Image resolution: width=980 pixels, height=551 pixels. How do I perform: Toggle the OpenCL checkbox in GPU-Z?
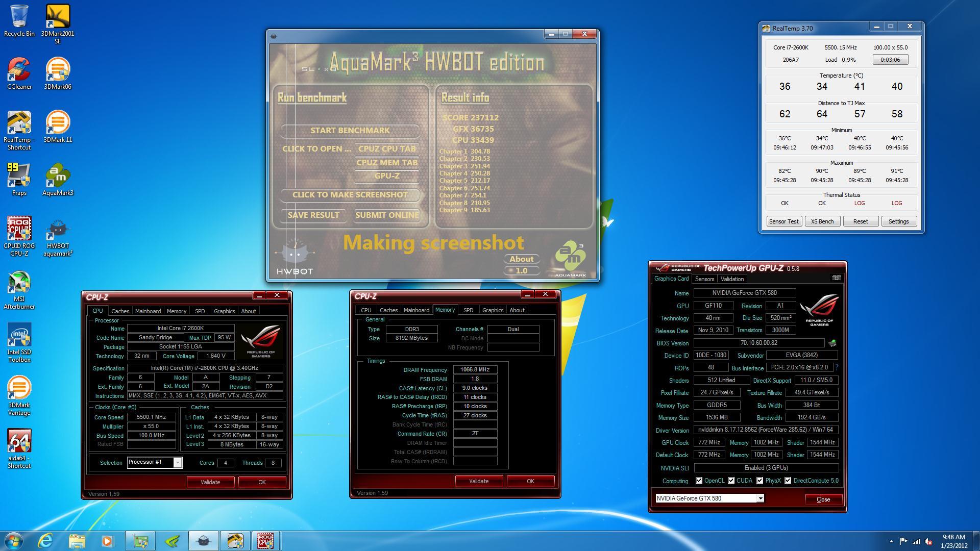699,481
